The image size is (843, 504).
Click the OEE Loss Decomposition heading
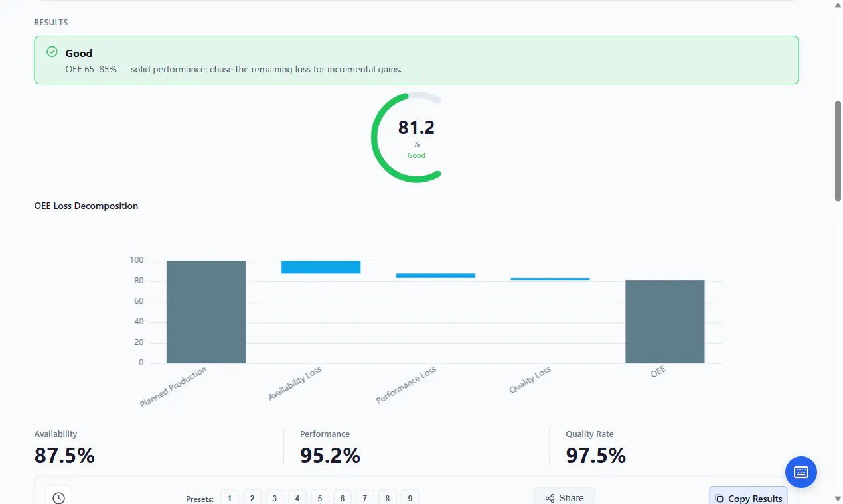[x=86, y=206]
